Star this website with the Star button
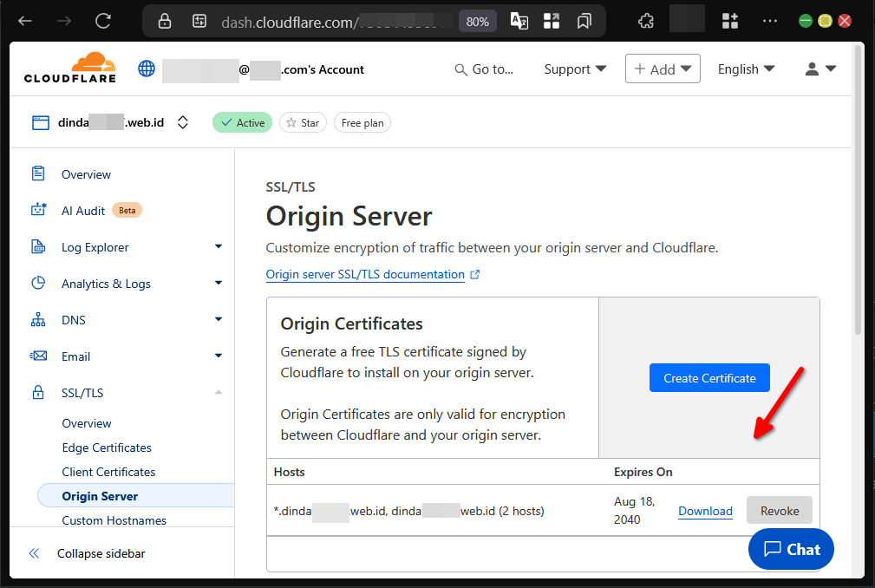Screen dimensions: 875x588 pyautogui.click(x=303, y=123)
